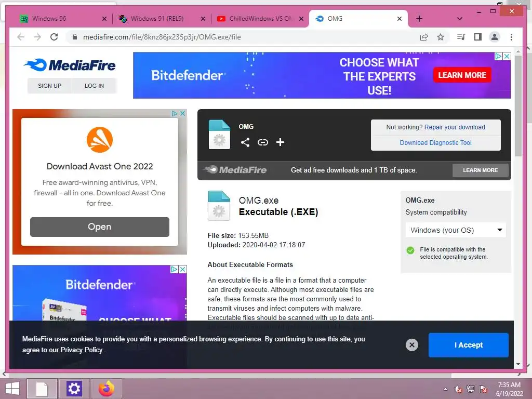Click the green compatibility check icon

[x=410, y=250]
